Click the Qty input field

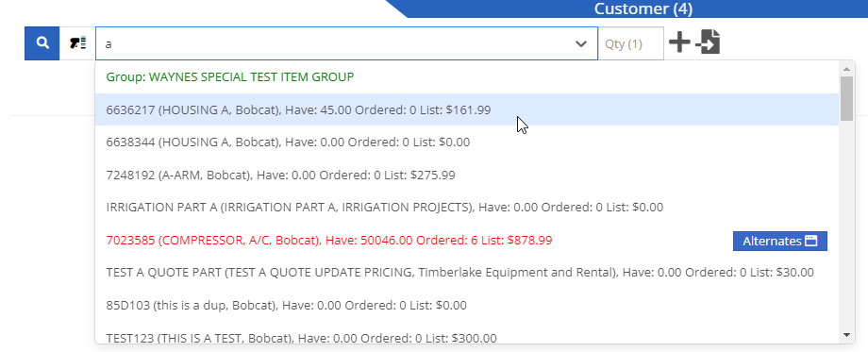point(630,43)
